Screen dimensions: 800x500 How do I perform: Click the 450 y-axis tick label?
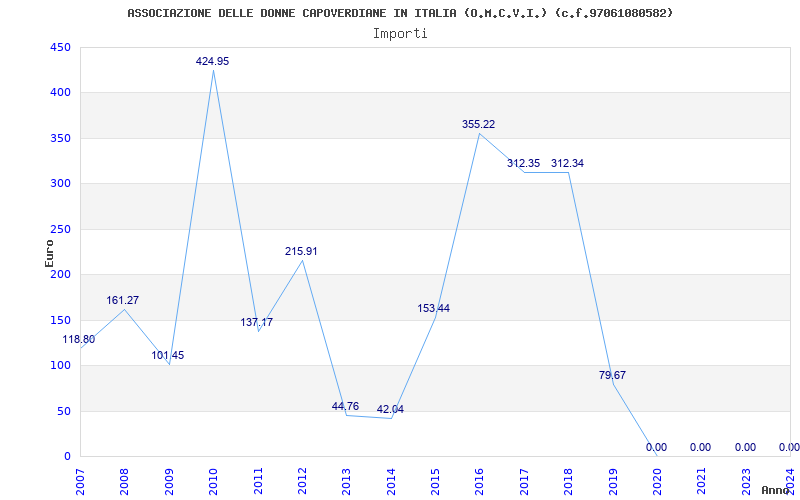pyautogui.click(x=60, y=47)
